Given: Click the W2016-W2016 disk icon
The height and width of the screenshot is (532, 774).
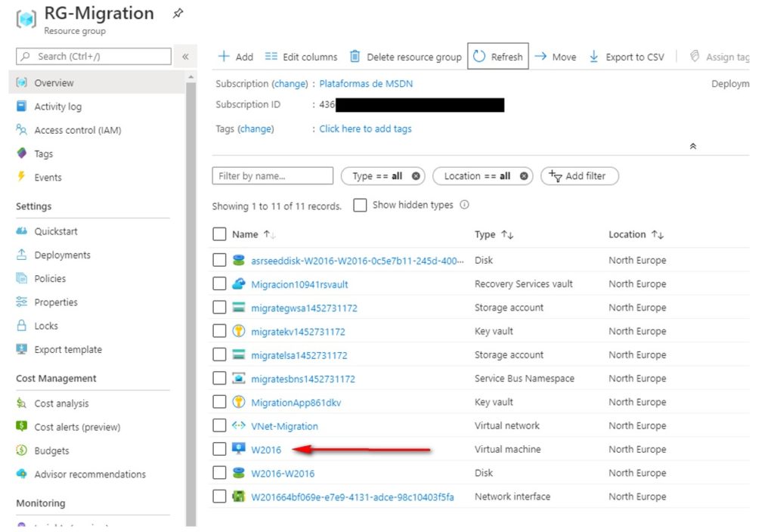Looking at the screenshot, I should point(239,472).
